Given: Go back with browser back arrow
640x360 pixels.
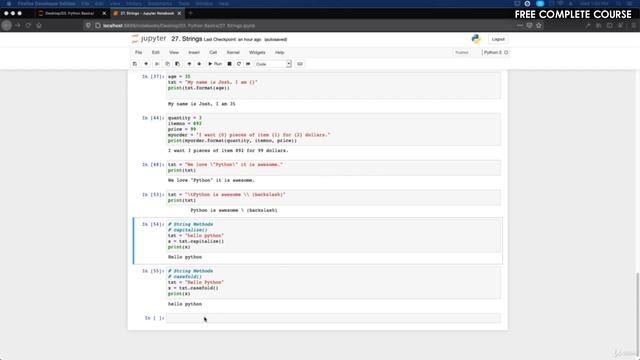Looking at the screenshot, I should (x=7, y=25).
